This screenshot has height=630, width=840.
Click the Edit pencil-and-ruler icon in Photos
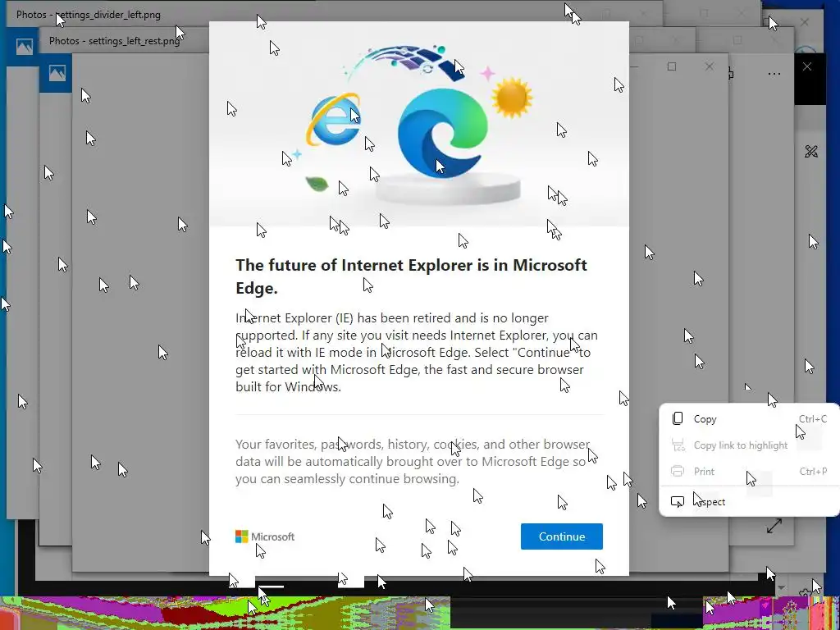coord(811,152)
